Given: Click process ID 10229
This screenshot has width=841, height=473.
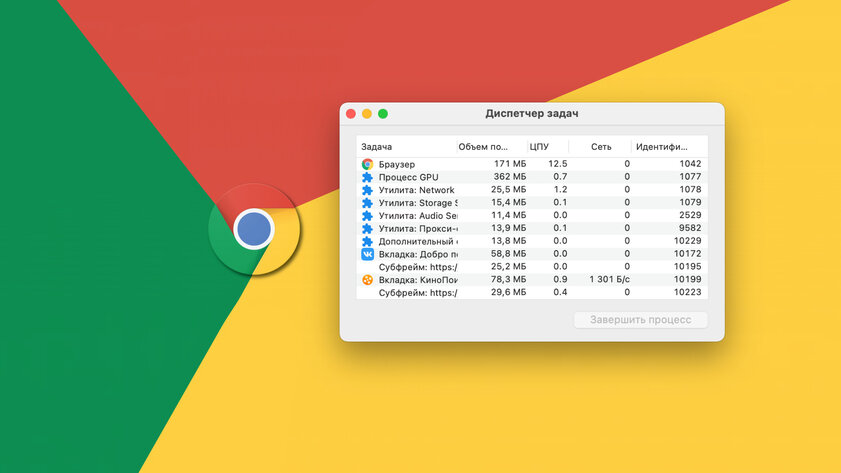Looking at the screenshot, I should [x=688, y=241].
